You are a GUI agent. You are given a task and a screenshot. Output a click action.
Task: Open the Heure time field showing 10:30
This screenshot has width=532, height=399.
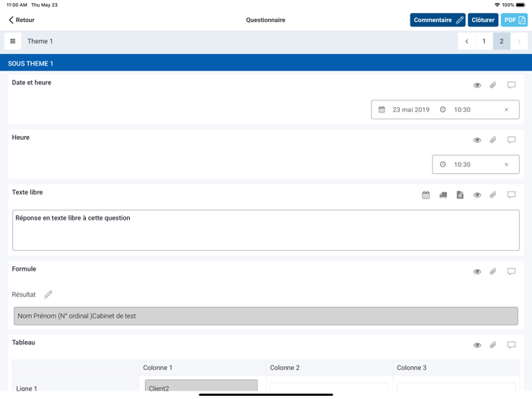476,165
